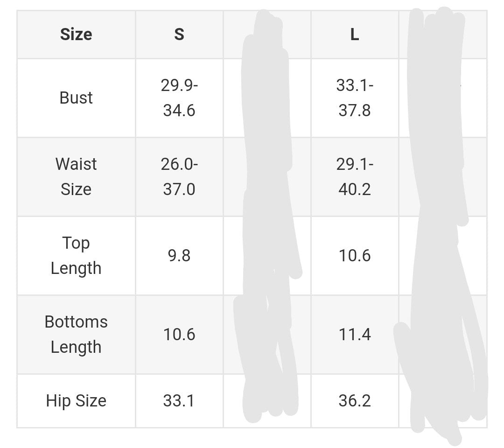Click the Bust row label

[x=76, y=98]
